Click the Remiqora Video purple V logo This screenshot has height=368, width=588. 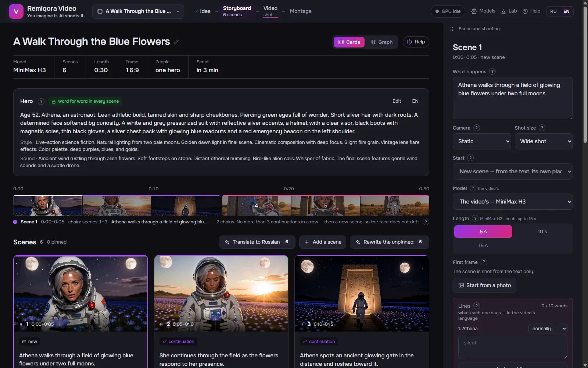point(16,11)
